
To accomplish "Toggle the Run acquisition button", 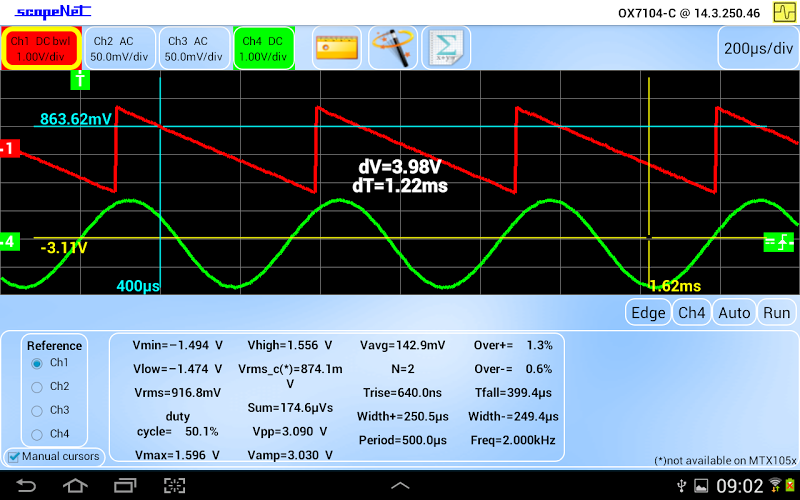I will click(x=777, y=312).
